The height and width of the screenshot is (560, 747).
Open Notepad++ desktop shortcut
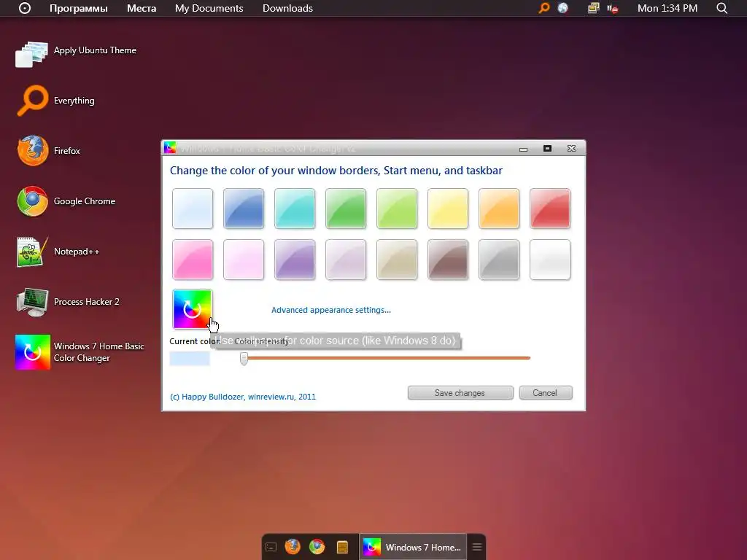[58, 252]
